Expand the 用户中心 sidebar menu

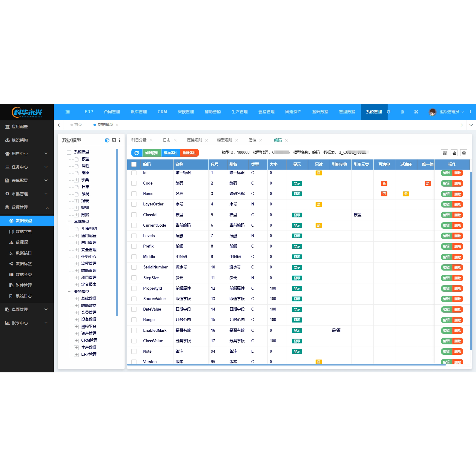click(x=27, y=153)
